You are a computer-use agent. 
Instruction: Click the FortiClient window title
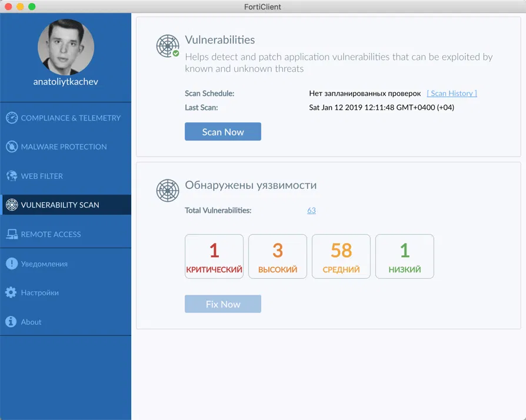pos(262,6)
